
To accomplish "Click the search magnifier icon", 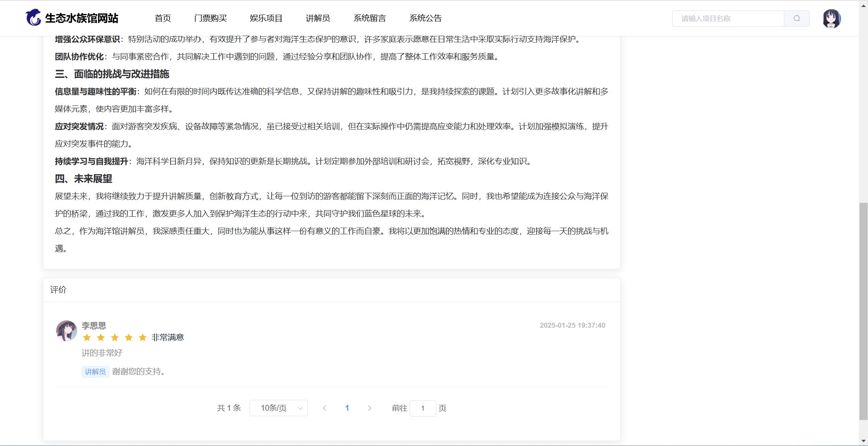I will coord(797,19).
